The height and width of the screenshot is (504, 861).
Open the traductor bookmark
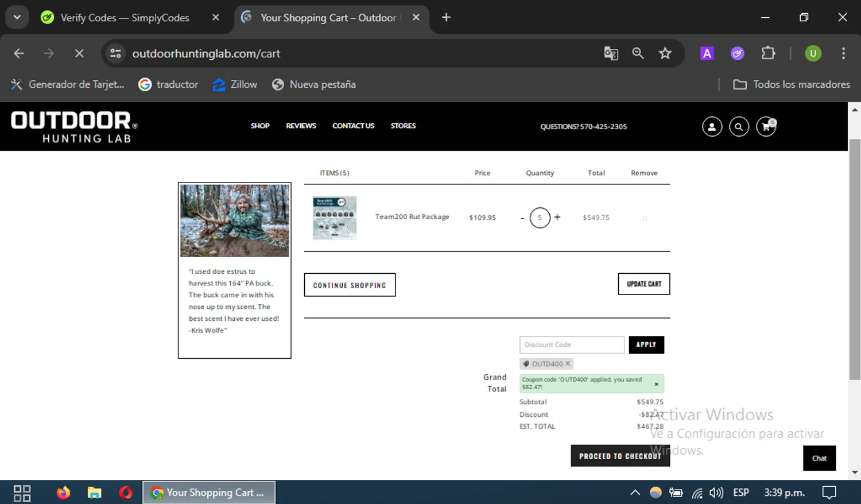[x=168, y=84]
